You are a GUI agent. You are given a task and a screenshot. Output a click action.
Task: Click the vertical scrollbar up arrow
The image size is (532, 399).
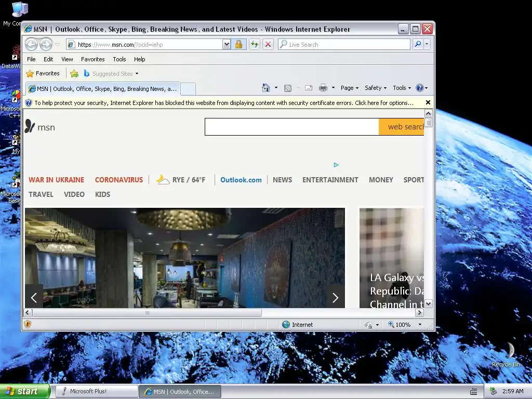pos(428,114)
